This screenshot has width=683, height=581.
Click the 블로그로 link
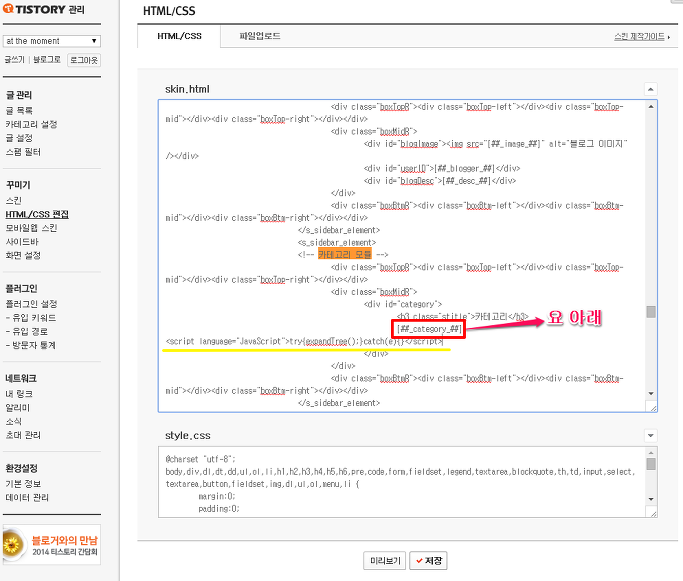[x=47, y=60]
